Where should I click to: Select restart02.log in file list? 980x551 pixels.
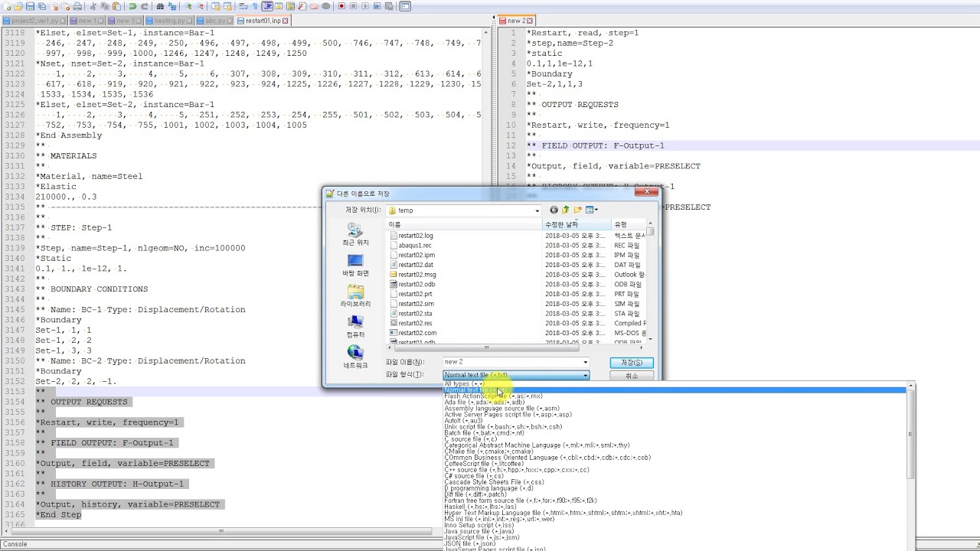[x=416, y=236]
